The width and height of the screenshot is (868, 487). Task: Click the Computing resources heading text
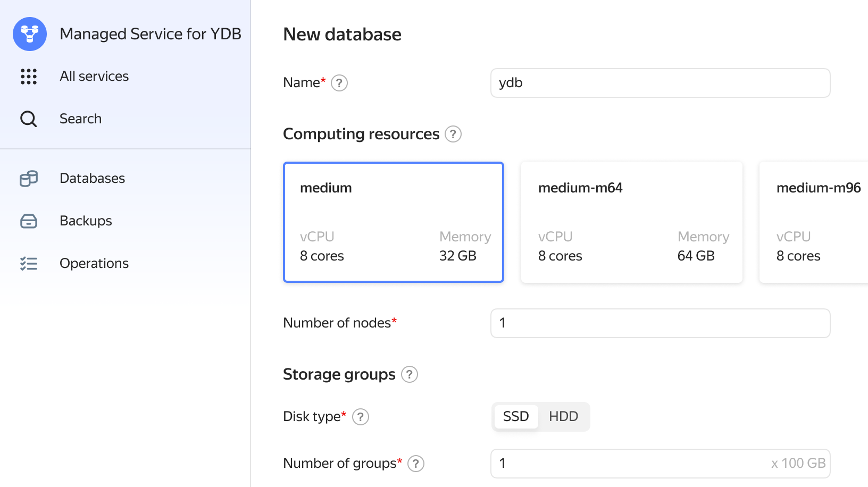(x=361, y=134)
